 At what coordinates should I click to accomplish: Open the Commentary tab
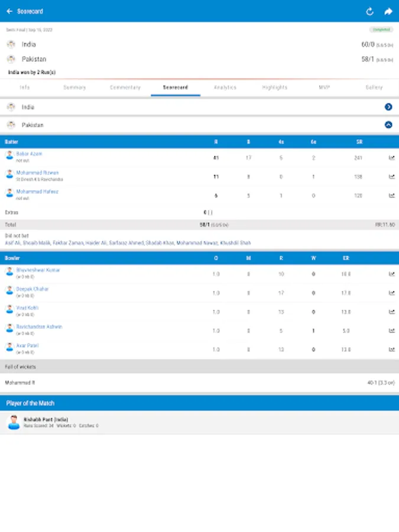point(125,87)
